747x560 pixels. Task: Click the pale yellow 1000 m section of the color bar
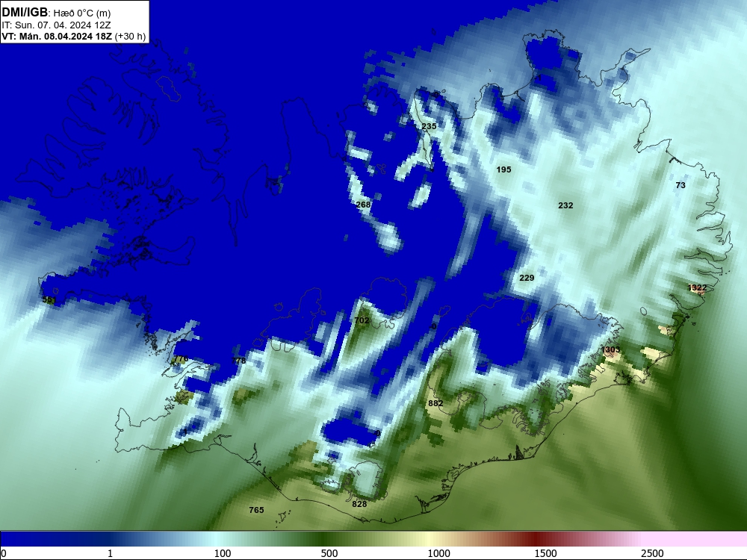(430, 539)
